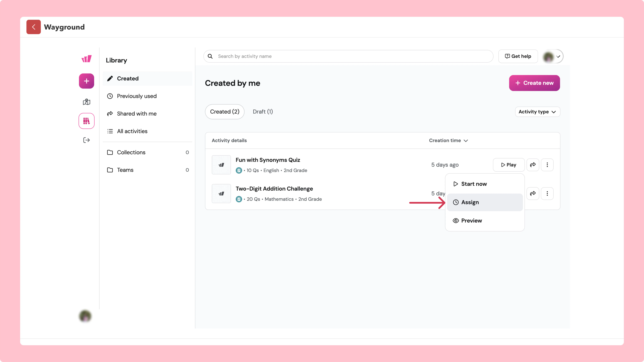Click the Wayground title text
The image size is (644, 362).
point(64,27)
